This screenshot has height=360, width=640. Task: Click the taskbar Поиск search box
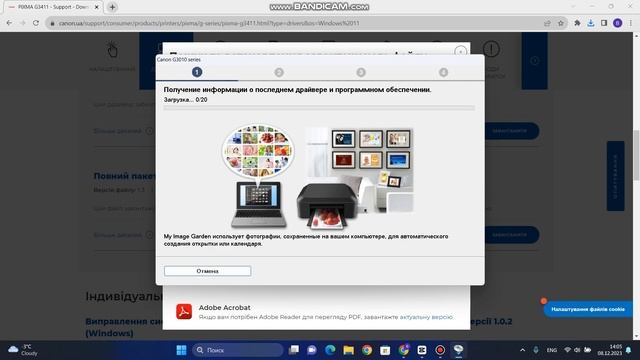coord(238,350)
